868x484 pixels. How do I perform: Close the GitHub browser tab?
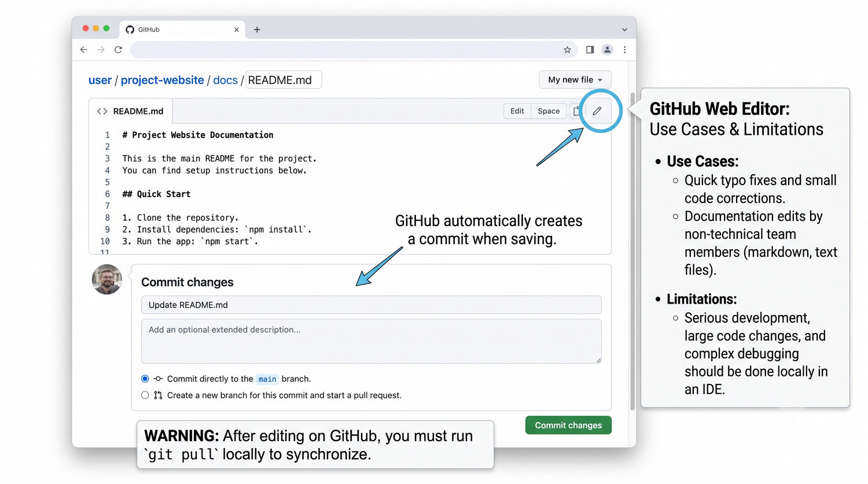point(236,29)
